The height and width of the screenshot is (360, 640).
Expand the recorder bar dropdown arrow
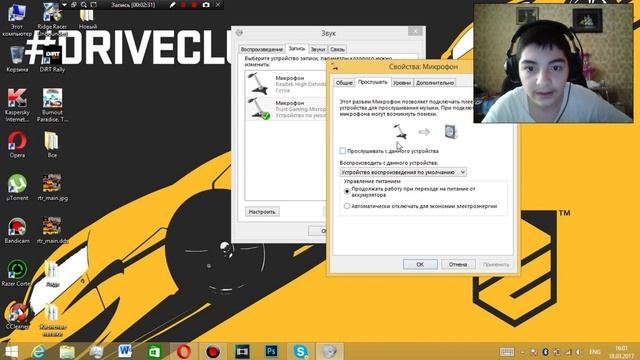pyautogui.click(x=64, y=5)
